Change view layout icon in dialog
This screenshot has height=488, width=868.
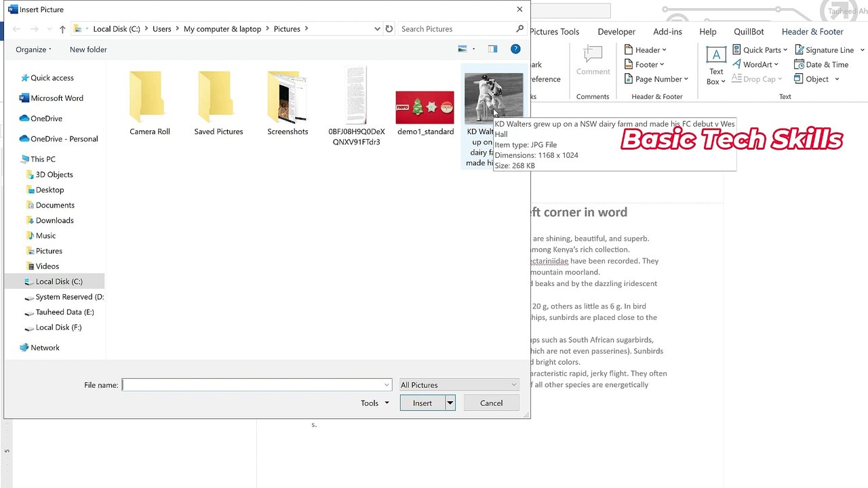click(x=462, y=49)
